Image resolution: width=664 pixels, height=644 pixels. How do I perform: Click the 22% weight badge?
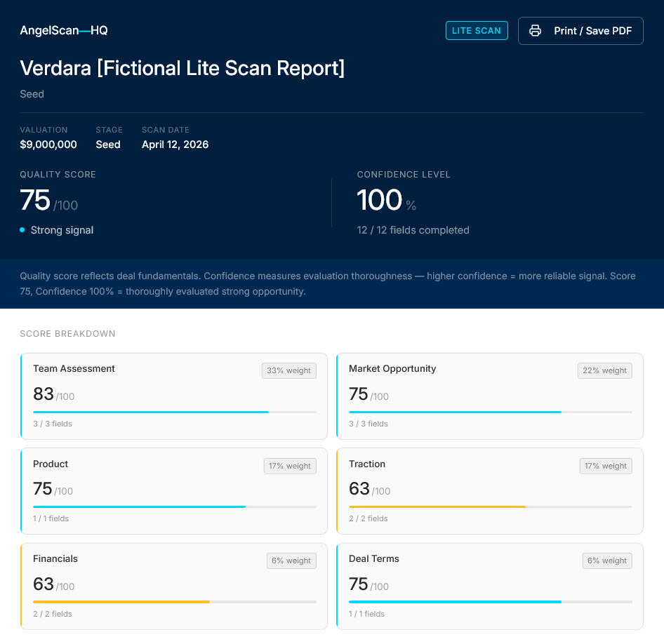(605, 370)
